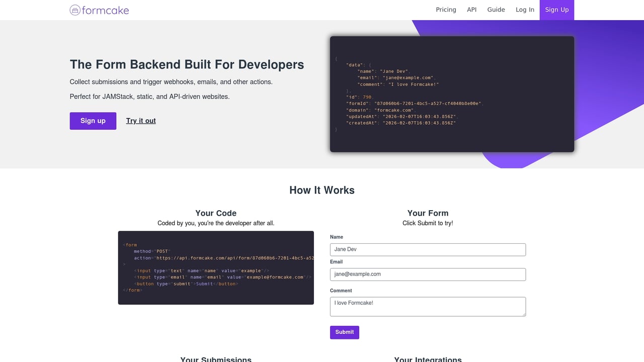Click the 'Your Integrations' heading
644x362 pixels.
428,359
